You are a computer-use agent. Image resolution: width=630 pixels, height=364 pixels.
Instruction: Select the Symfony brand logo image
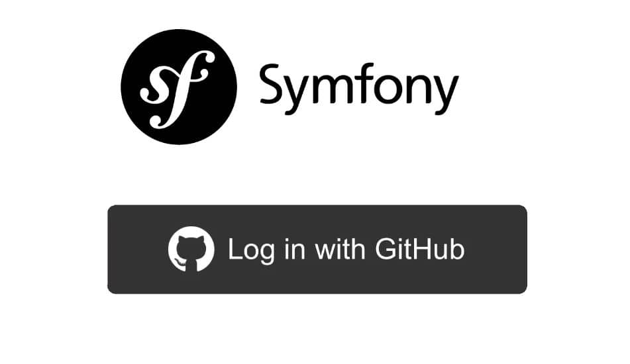pos(289,87)
